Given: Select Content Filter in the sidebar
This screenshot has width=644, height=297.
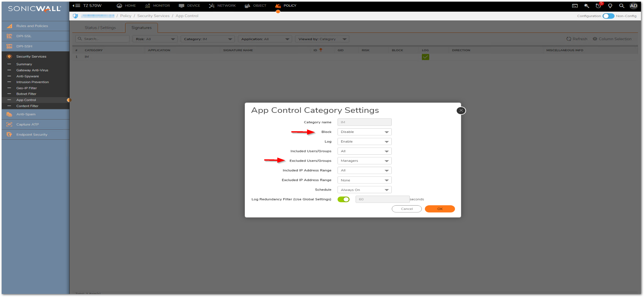Looking at the screenshot, I should tap(27, 106).
